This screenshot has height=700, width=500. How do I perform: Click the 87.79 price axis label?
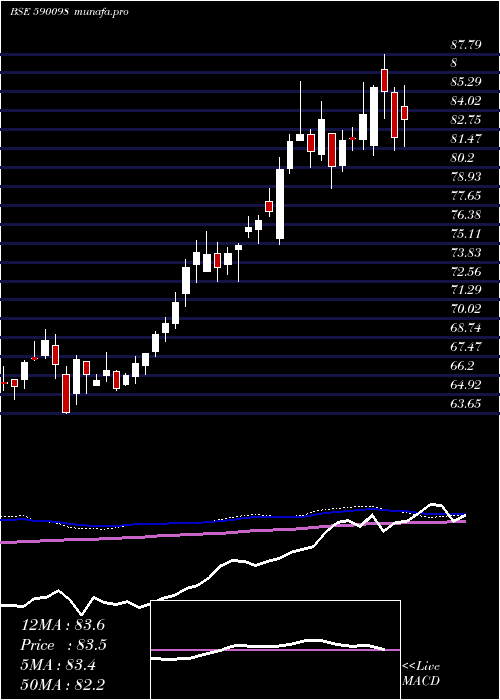pyautogui.click(x=467, y=45)
